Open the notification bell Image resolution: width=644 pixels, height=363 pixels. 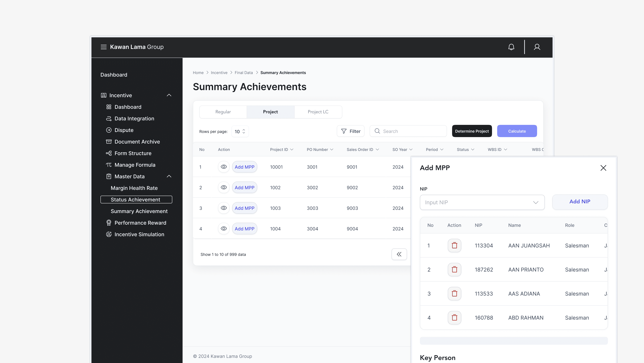pyautogui.click(x=511, y=47)
